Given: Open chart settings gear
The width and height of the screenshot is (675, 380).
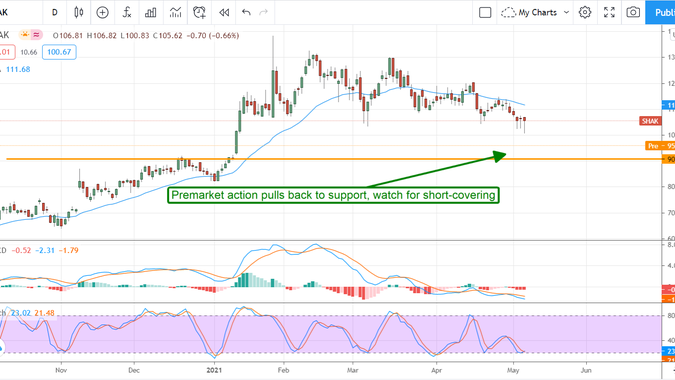Looking at the screenshot, I should coord(585,12).
